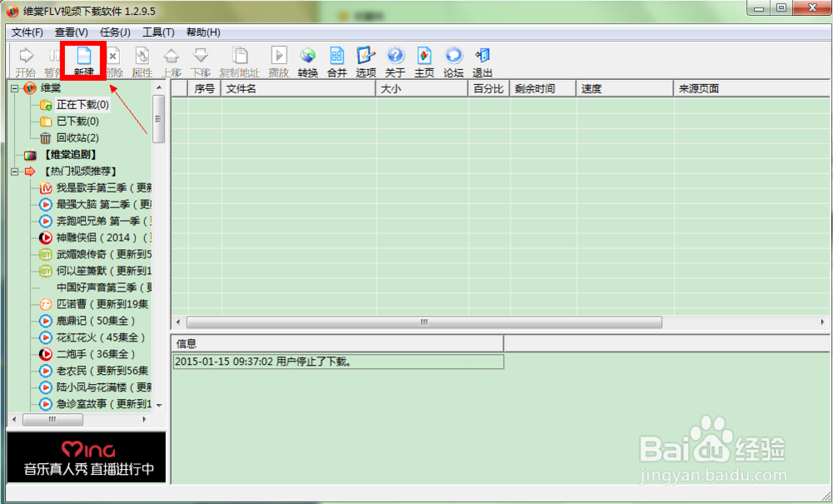Click the tree panel scroll-up arrow

(x=158, y=87)
